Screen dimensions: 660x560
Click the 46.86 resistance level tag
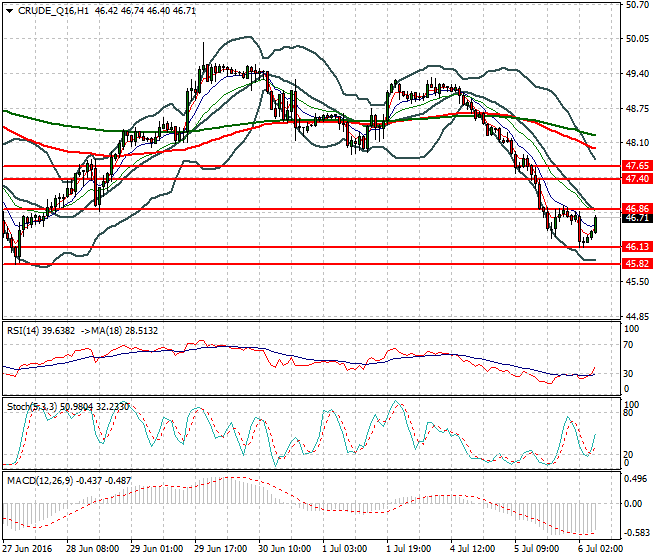pyautogui.click(x=637, y=209)
